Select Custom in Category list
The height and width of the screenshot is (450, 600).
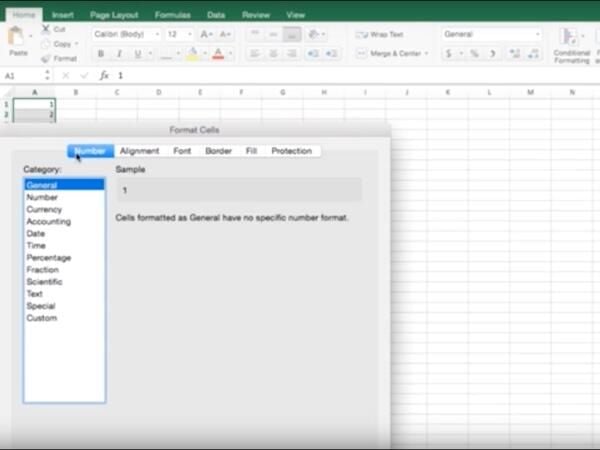(64, 318)
